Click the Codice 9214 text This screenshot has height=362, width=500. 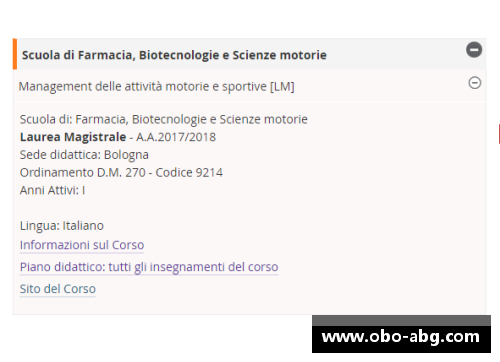(189, 173)
